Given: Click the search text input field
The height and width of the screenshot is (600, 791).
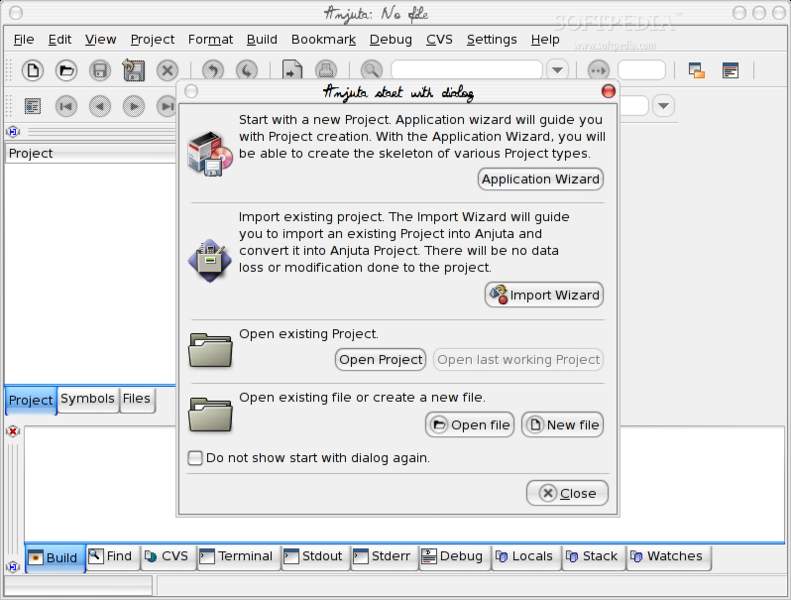Looking at the screenshot, I should [x=467, y=70].
